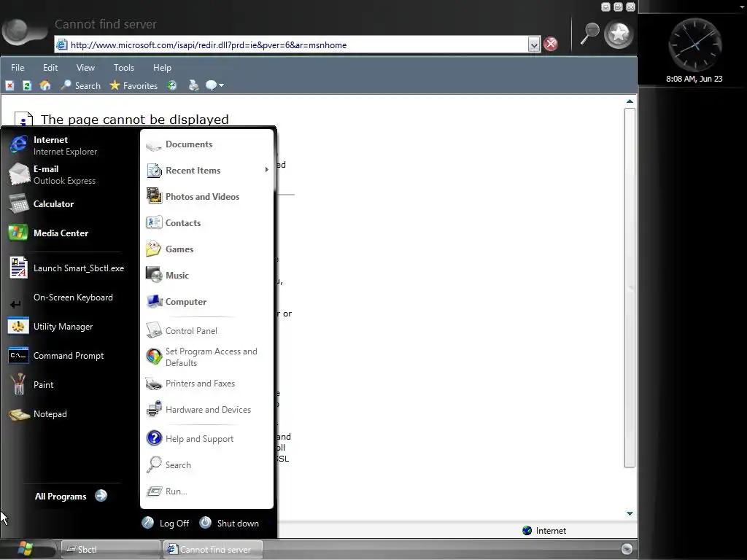Click the round tray button on taskbar

point(627,549)
